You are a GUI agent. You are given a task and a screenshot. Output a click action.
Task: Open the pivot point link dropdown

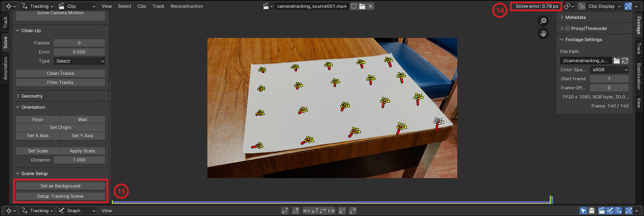pyautogui.click(x=569, y=6)
